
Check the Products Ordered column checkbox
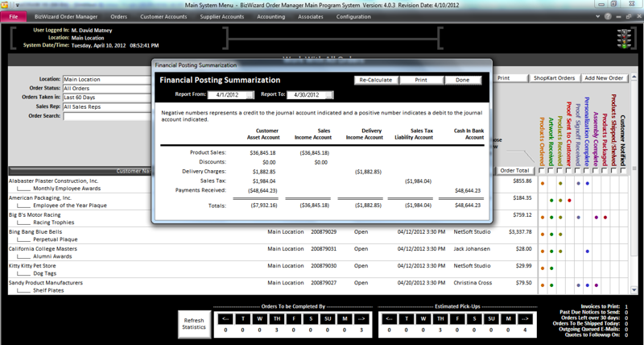(x=543, y=171)
